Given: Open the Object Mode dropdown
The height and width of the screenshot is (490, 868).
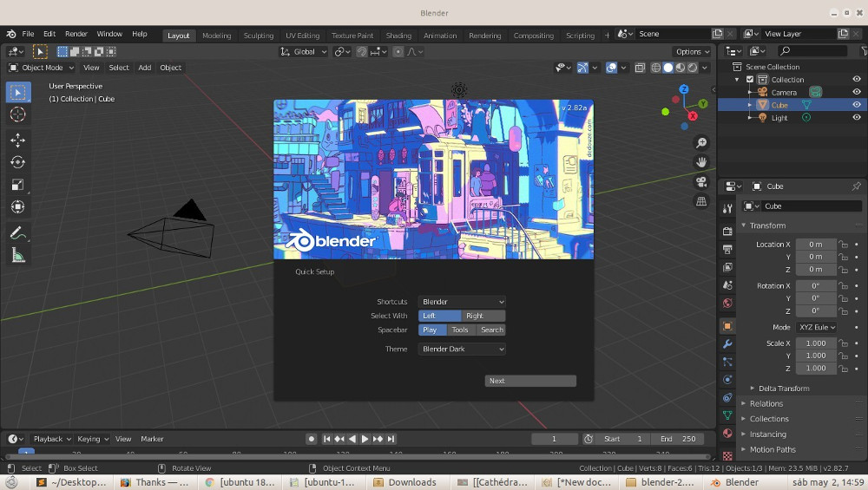Looking at the screenshot, I should [x=42, y=68].
